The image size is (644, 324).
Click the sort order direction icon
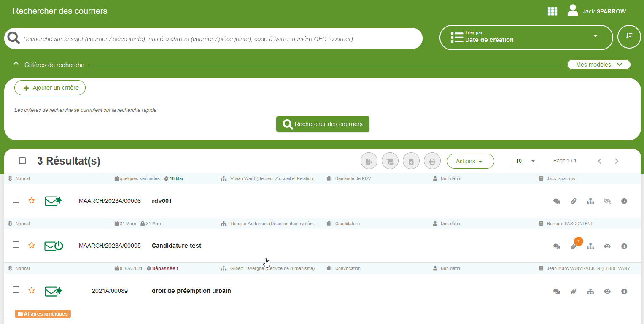(629, 37)
